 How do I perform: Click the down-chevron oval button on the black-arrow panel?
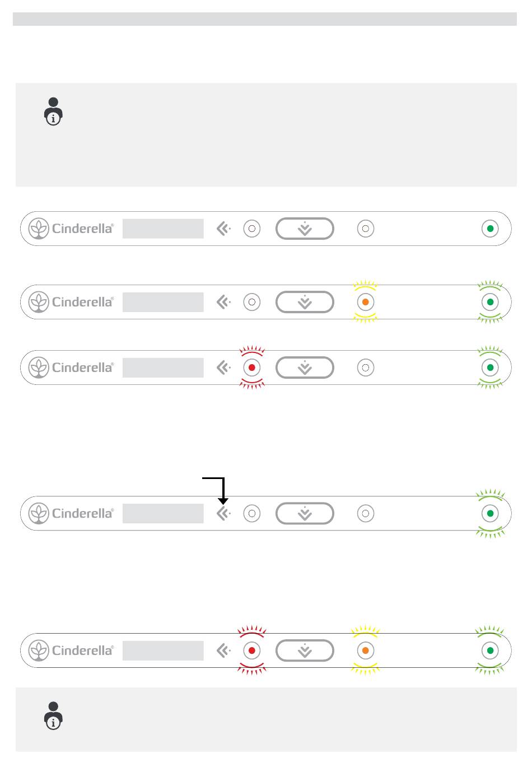coord(305,513)
